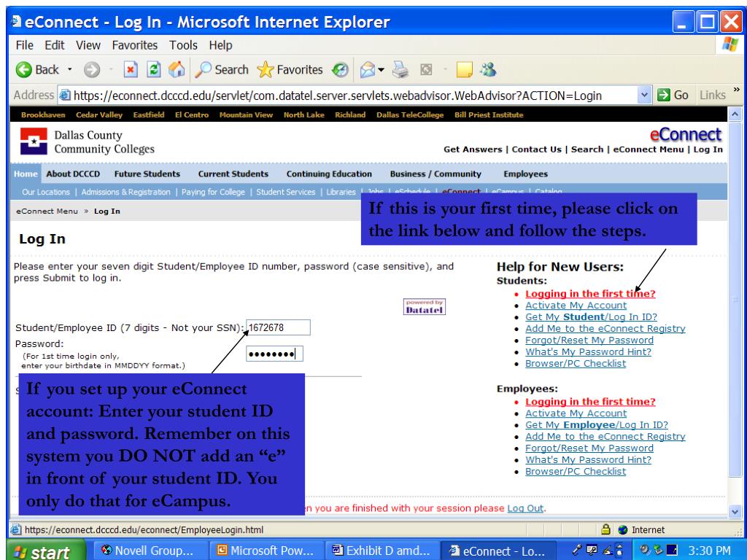Click the powered by Datatel badge
The image size is (747, 560).
424,307
